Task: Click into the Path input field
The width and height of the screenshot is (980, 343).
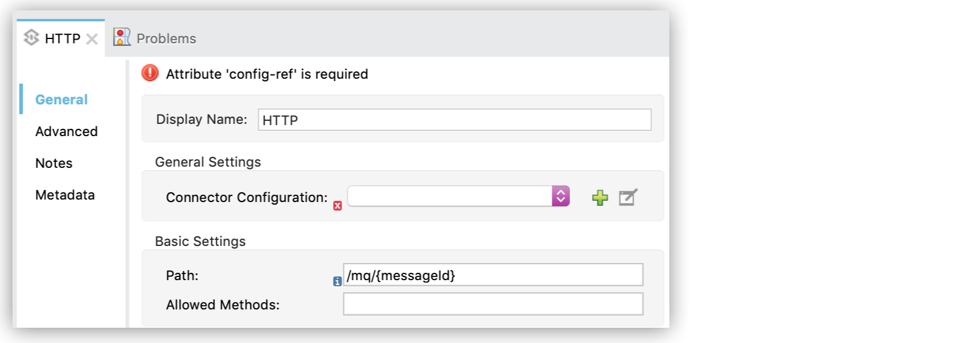Action: coord(492,275)
